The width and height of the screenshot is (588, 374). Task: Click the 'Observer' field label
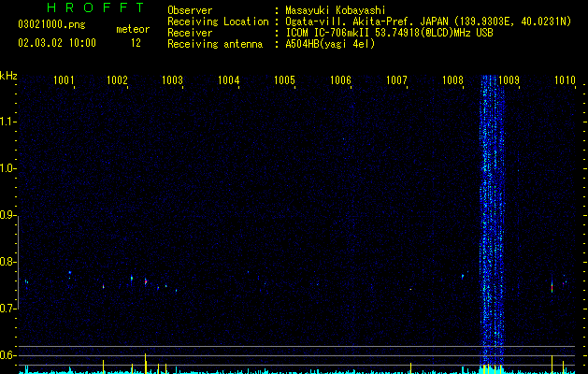tap(190, 10)
